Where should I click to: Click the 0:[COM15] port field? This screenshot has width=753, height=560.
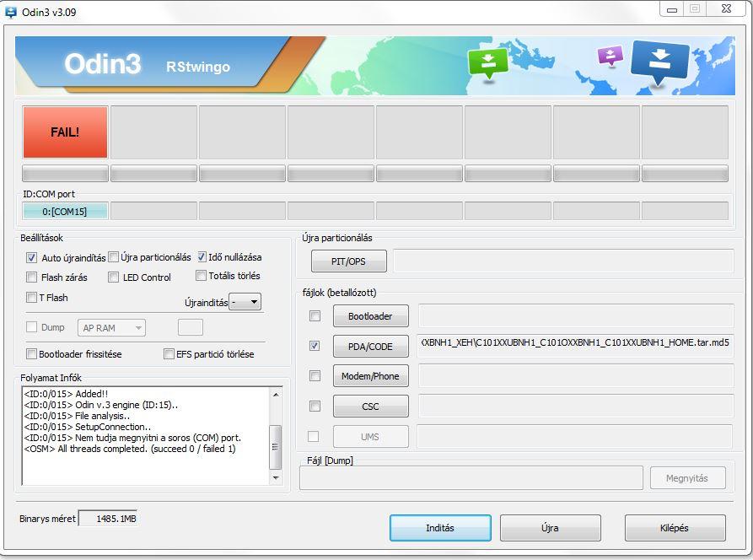65,212
